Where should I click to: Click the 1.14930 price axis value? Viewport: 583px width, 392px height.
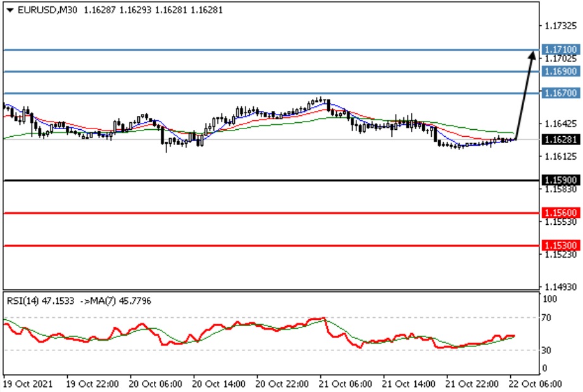tap(561, 287)
